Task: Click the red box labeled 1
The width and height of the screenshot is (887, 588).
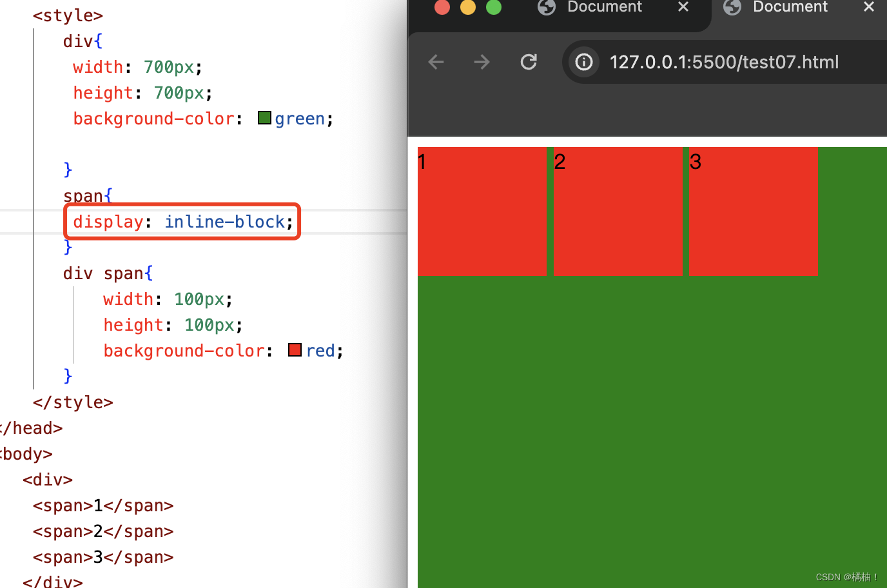Action: click(482, 211)
